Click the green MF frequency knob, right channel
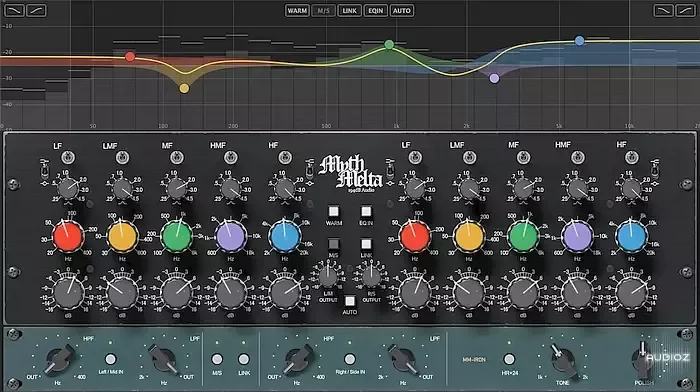Viewport: 700px width, 392px height. point(523,237)
